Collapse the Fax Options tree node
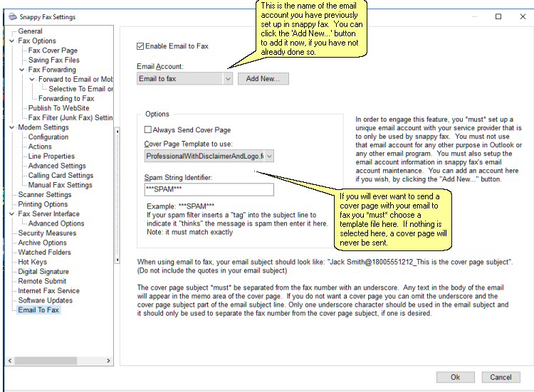 tap(12, 41)
